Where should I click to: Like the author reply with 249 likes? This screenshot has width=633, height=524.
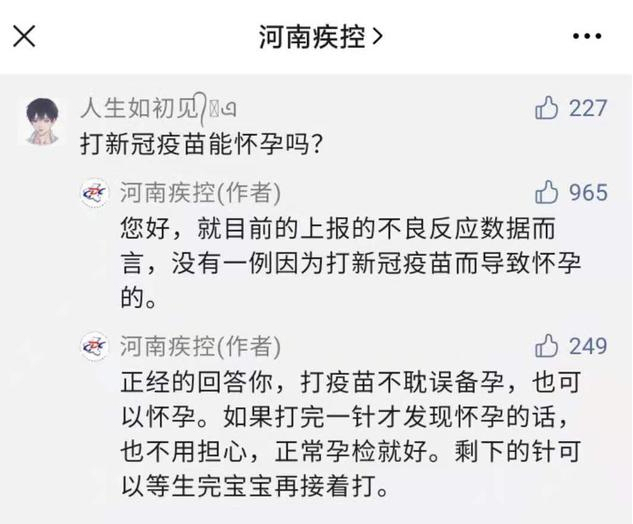[547, 346]
